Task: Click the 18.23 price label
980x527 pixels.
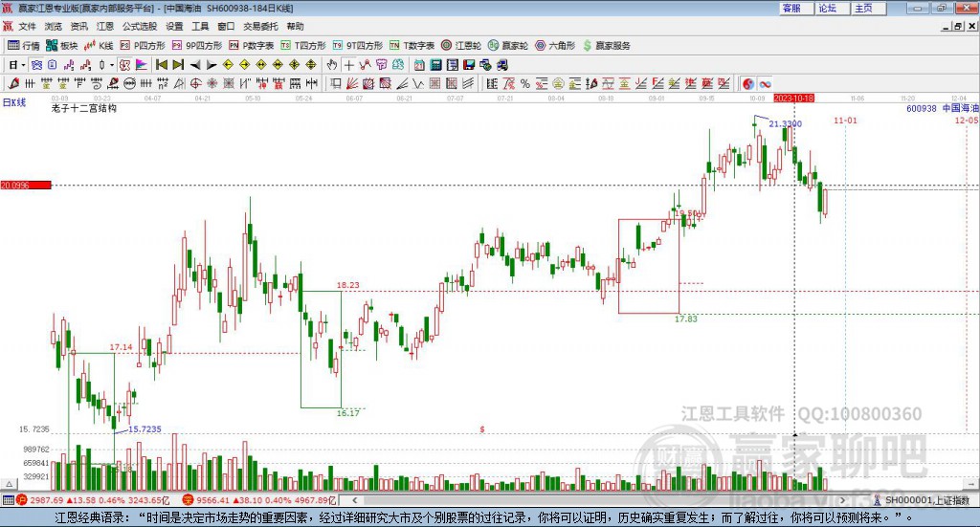Action: click(x=348, y=285)
